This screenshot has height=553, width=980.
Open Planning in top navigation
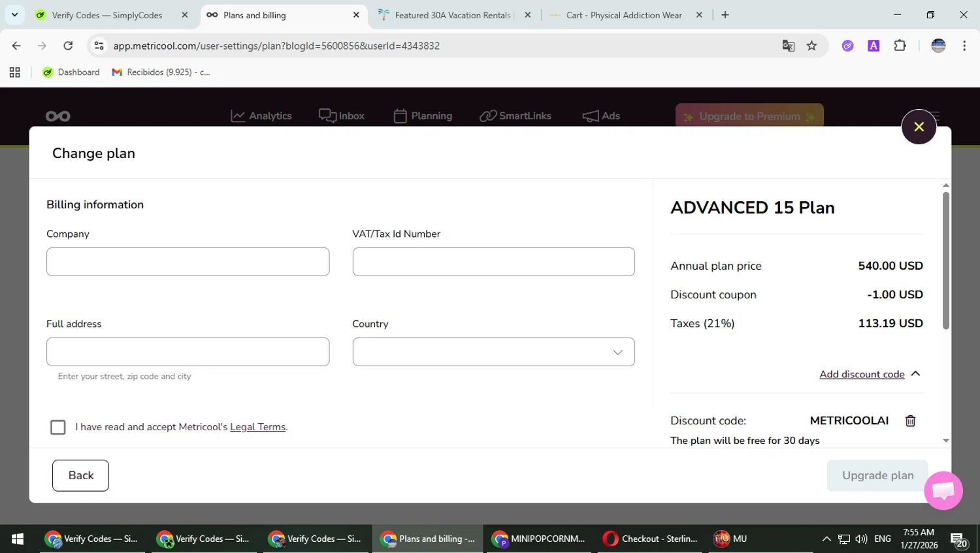click(423, 116)
